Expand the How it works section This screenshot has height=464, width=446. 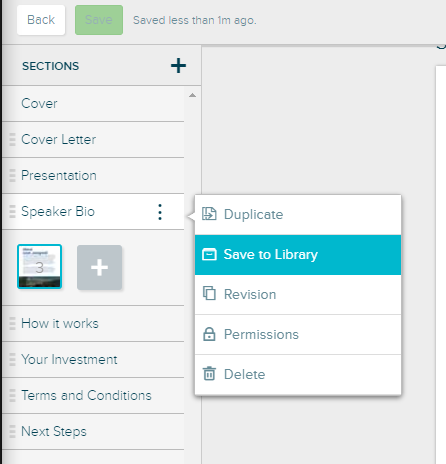click(x=93, y=323)
